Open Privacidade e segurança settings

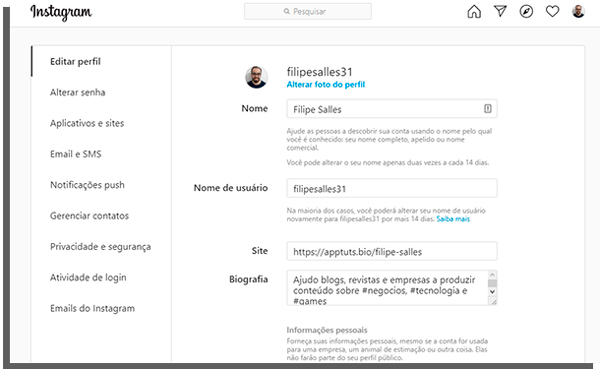point(101,247)
